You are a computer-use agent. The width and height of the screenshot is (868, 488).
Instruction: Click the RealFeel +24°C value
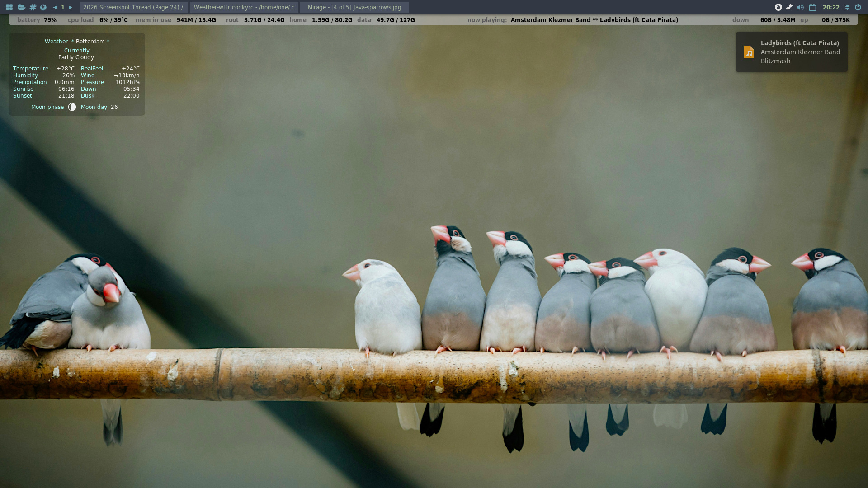pyautogui.click(x=131, y=69)
